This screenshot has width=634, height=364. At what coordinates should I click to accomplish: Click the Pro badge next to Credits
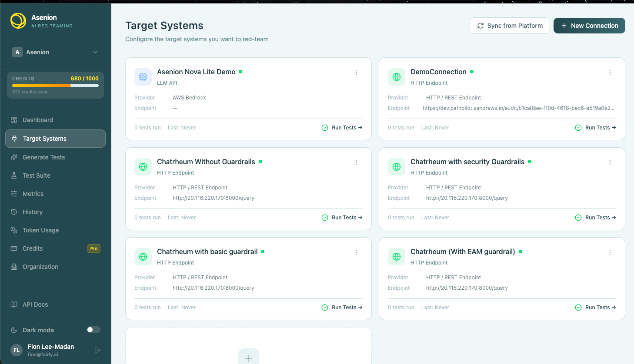pyautogui.click(x=94, y=248)
